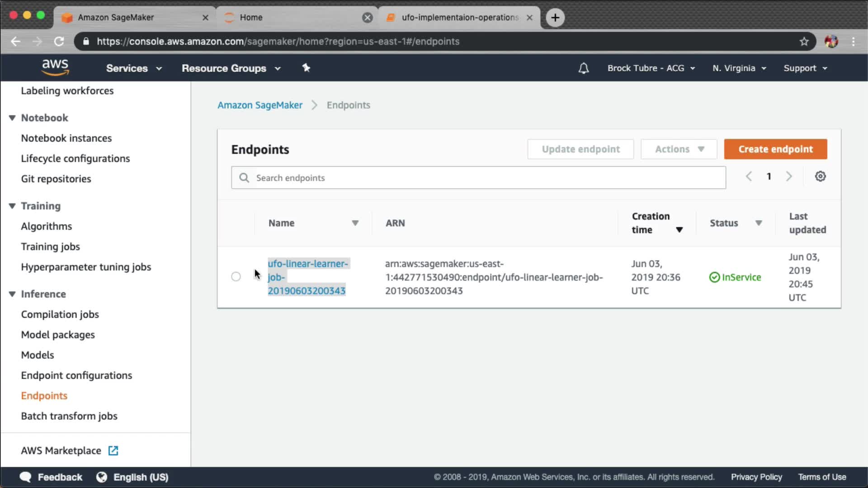Bookmark page with the star icon

(x=804, y=42)
